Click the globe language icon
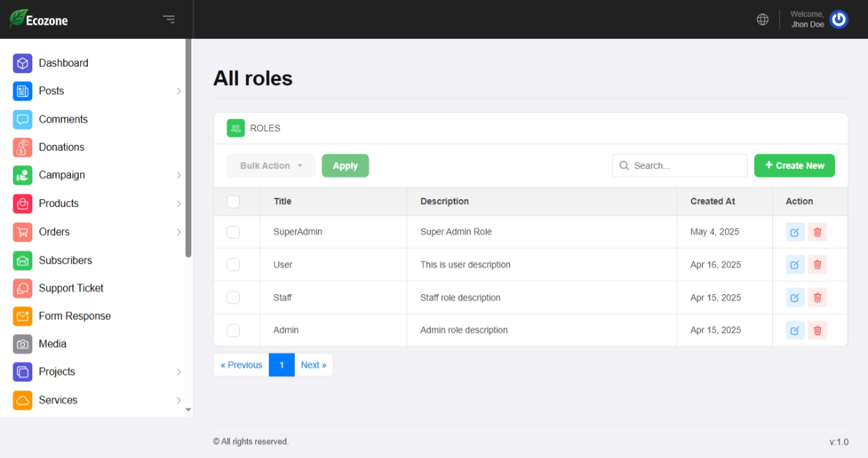The width and height of the screenshot is (868, 458). click(762, 20)
